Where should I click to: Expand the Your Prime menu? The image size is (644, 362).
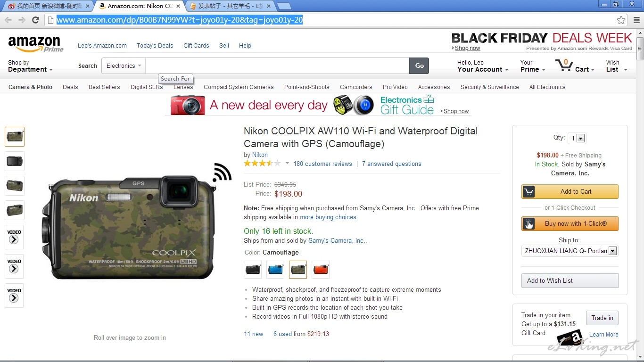point(533,66)
